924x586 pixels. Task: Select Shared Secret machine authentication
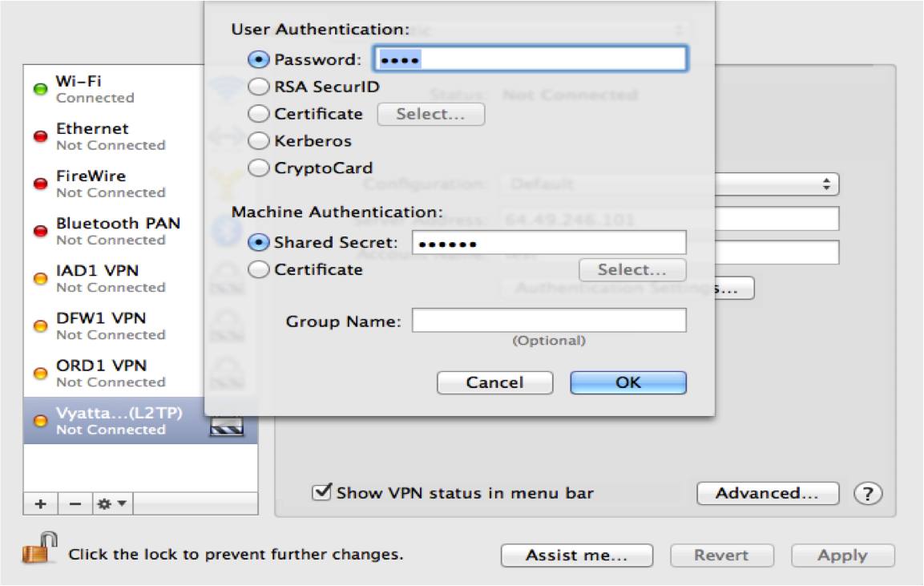point(258,242)
